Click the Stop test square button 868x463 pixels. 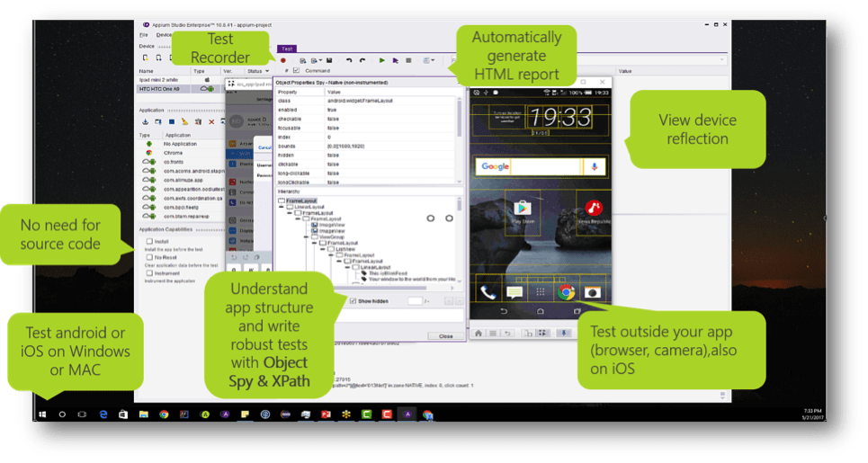click(x=408, y=60)
